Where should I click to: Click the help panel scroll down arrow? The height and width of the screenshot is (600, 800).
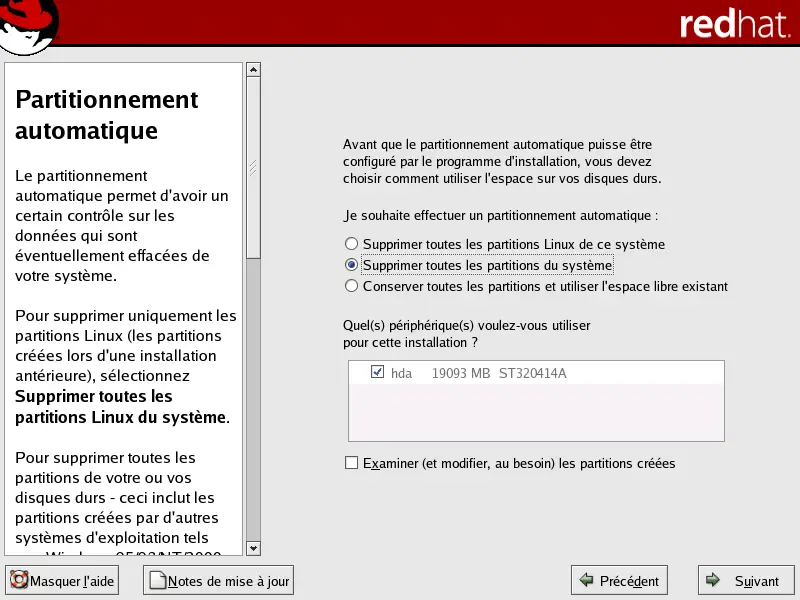click(253, 547)
